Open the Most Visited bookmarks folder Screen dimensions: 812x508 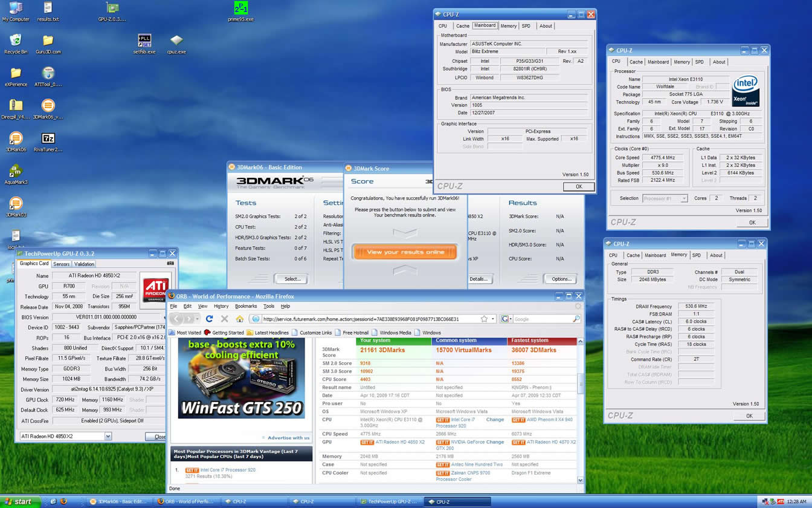(x=185, y=333)
